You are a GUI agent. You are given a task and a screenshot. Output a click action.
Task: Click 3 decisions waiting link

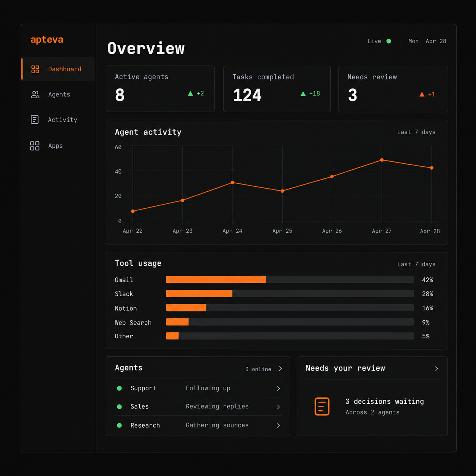click(385, 402)
